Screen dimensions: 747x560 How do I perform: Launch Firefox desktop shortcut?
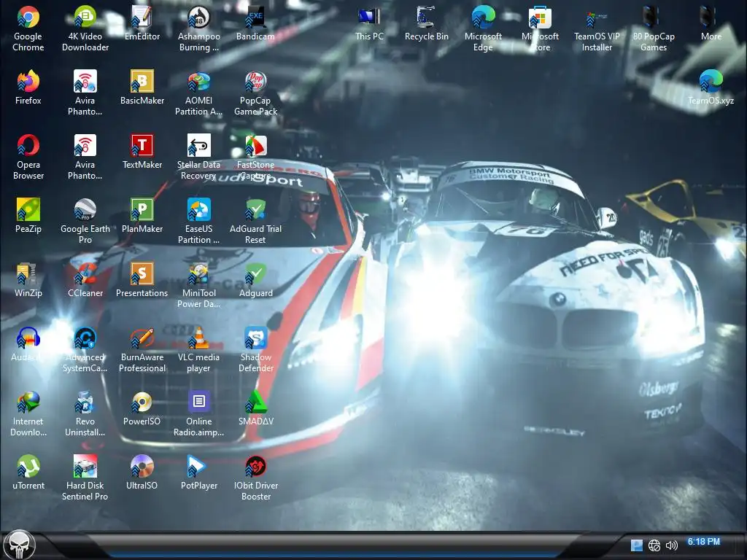coord(28,82)
